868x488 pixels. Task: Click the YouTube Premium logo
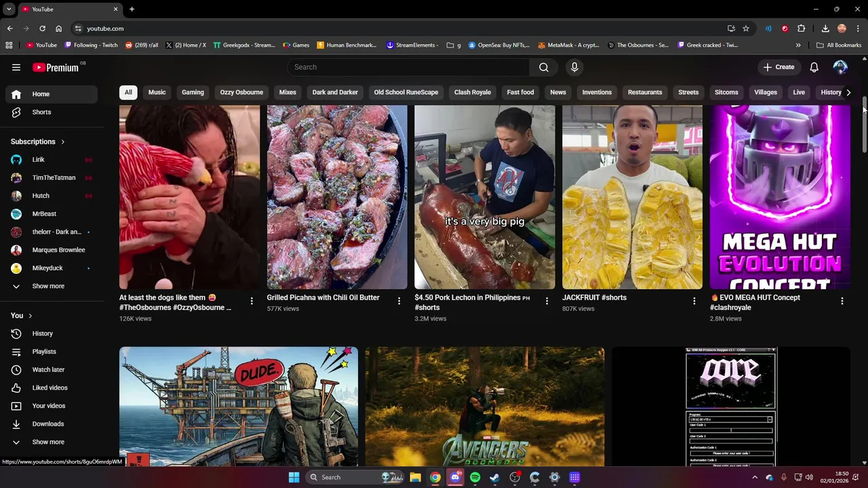[56, 67]
